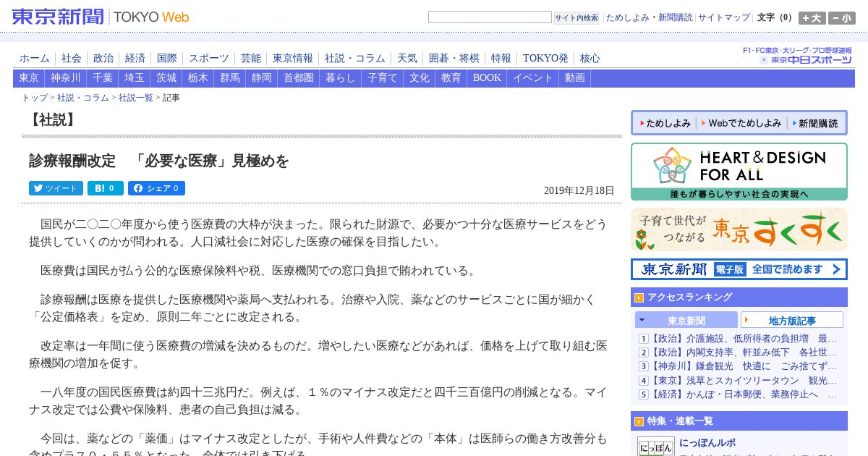This screenshot has height=456, width=868.
Task: Select 文化 in the blue bar
Action: [x=420, y=78]
